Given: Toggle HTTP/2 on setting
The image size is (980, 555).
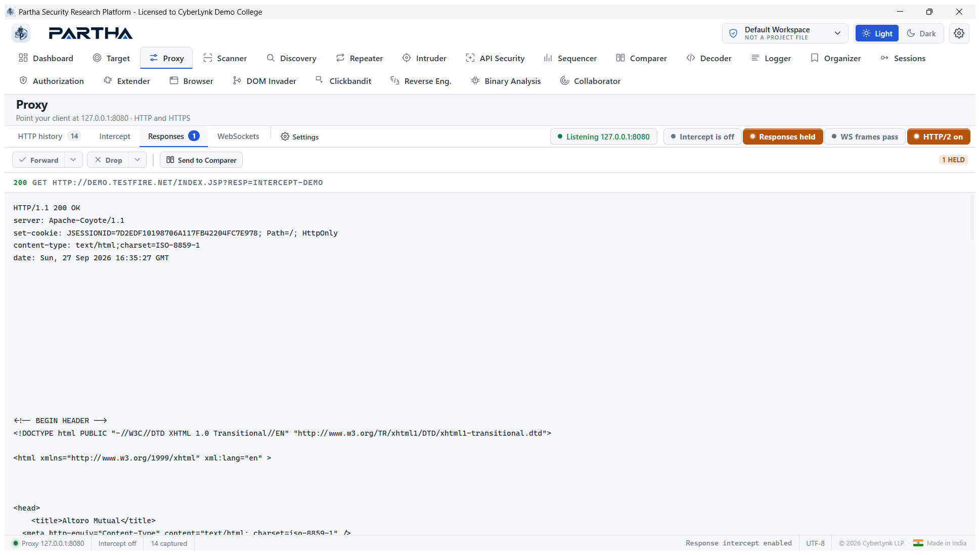Looking at the screenshot, I should point(939,136).
